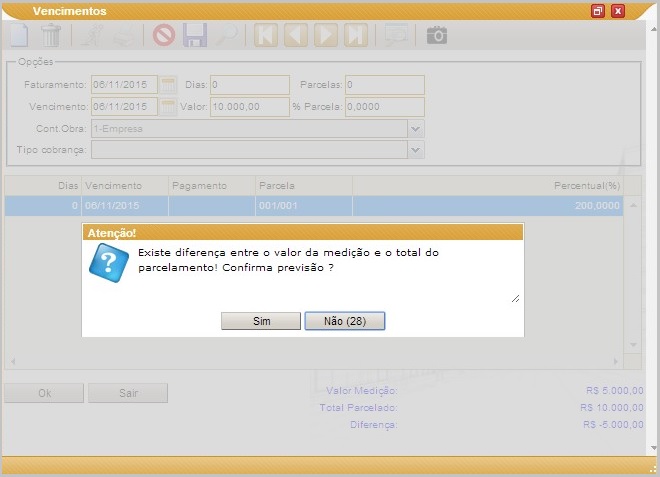Click the comment window icon in the toolbar
The height and width of the screenshot is (477, 660).
[396, 35]
